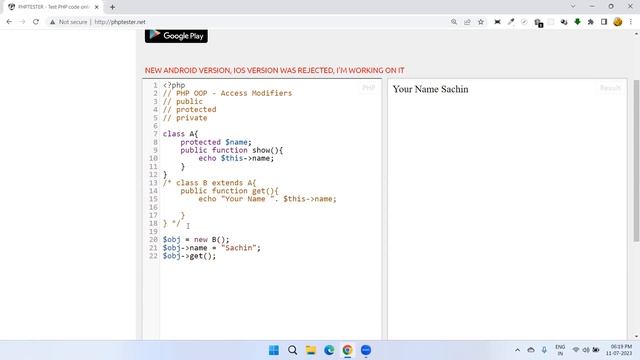Expand the system tray hidden icons chevron

[x=517, y=350]
